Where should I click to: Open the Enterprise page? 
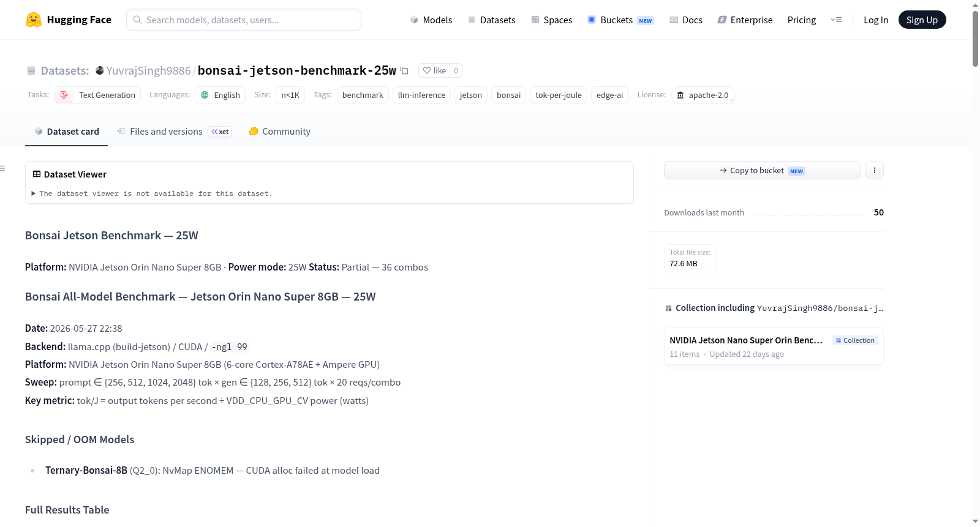[x=745, y=20]
